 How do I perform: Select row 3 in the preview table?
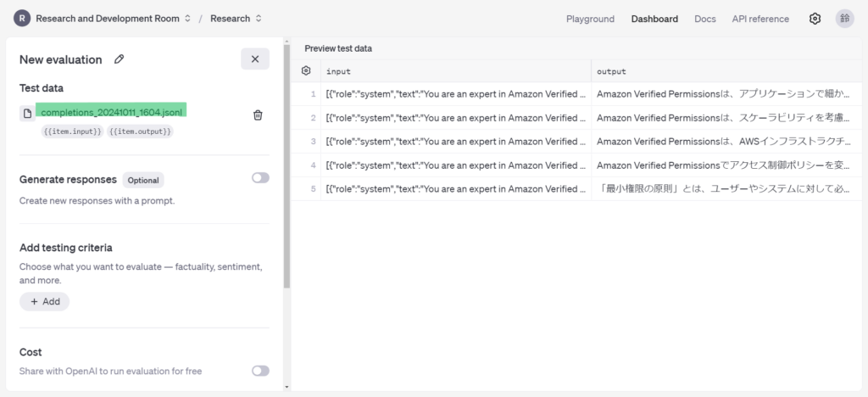[x=313, y=142]
